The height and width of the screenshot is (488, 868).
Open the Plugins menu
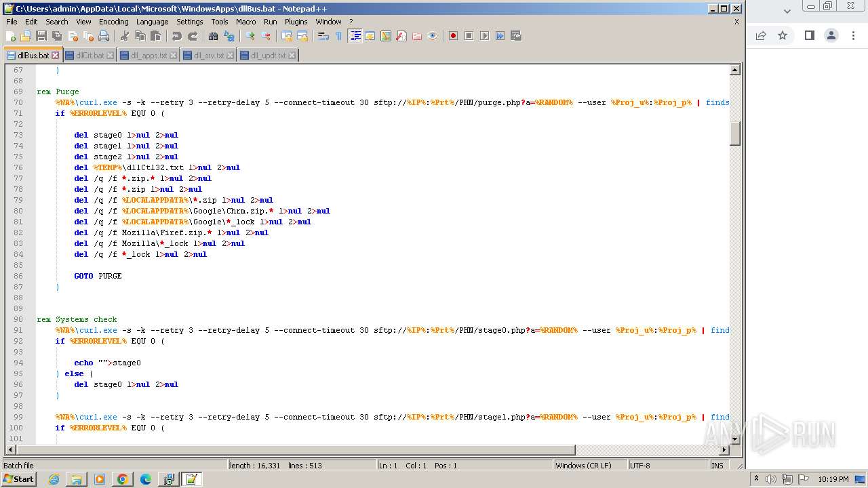pyautogui.click(x=296, y=22)
